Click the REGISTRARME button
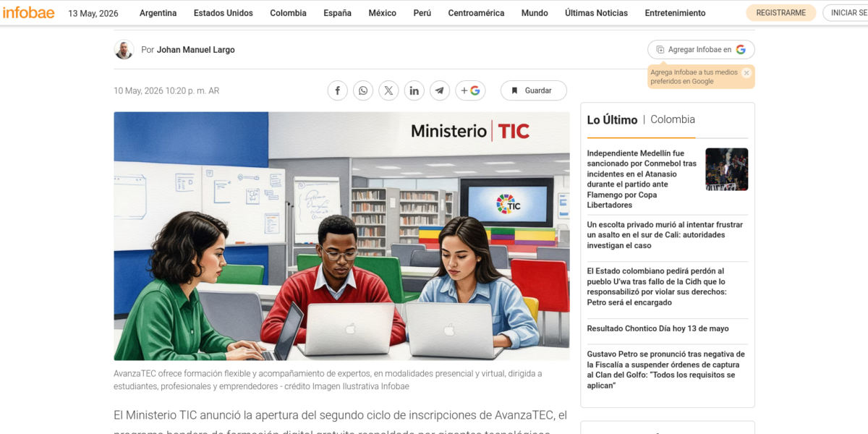 780,13
